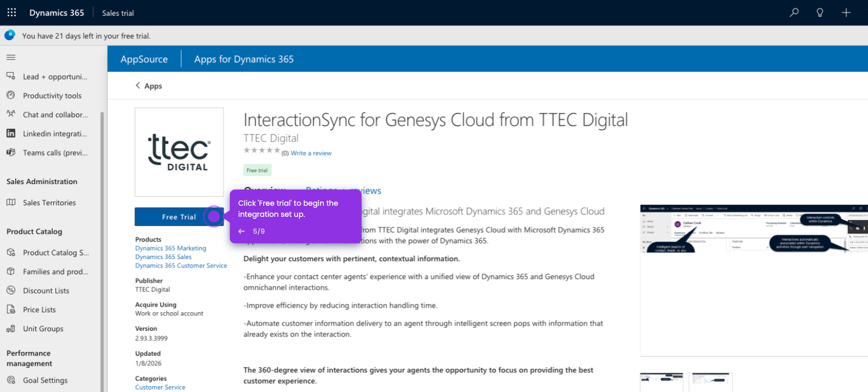Click the Performance management section heading
The height and width of the screenshot is (392, 868).
pyautogui.click(x=30, y=358)
